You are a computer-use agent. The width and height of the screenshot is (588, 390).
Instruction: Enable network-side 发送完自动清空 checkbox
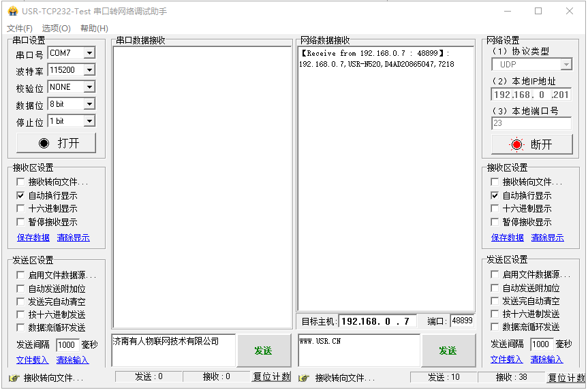(x=495, y=301)
